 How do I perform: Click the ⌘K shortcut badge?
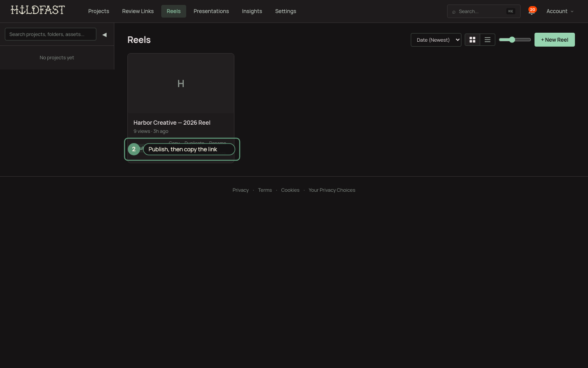(510, 11)
